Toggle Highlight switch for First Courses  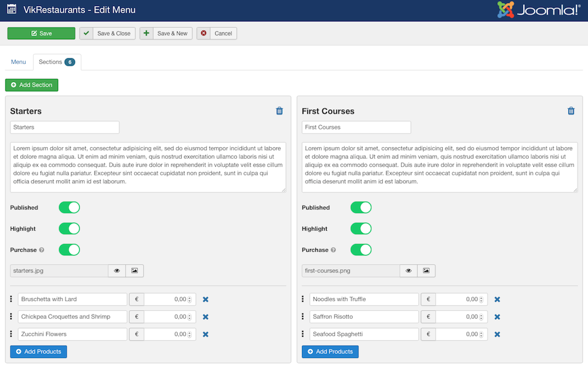coord(361,229)
